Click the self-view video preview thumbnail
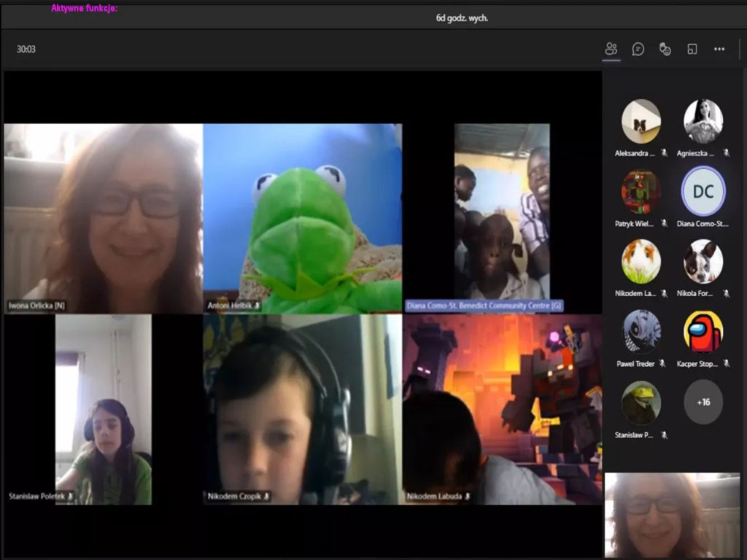Screen dimensions: 747x560 (x=672, y=515)
